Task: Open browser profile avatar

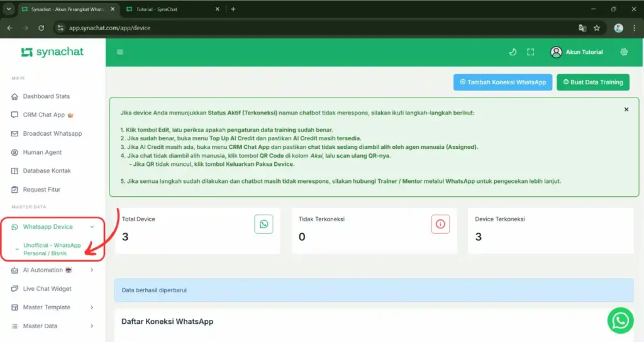Action: pyautogui.click(x=619, y=28)
